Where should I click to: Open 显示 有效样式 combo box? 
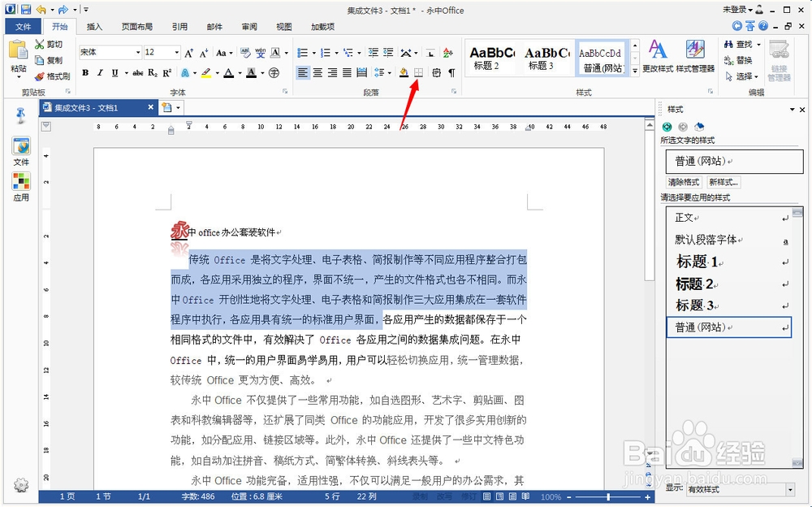pyautogui.click(x=741, y=489)
